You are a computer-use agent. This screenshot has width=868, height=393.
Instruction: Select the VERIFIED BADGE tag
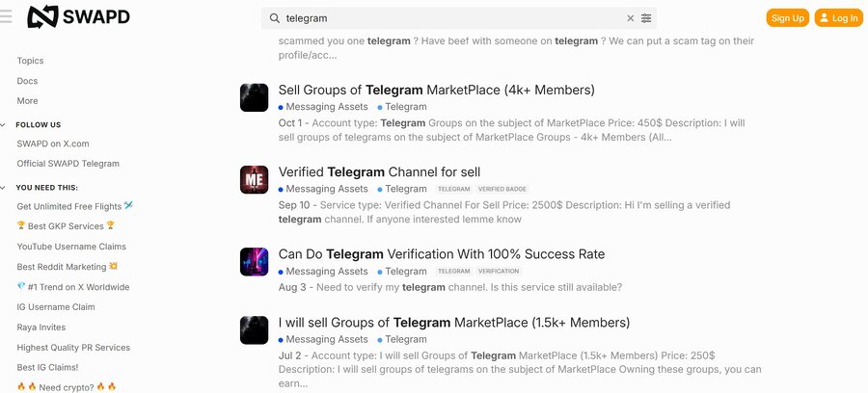click(502, 189)
